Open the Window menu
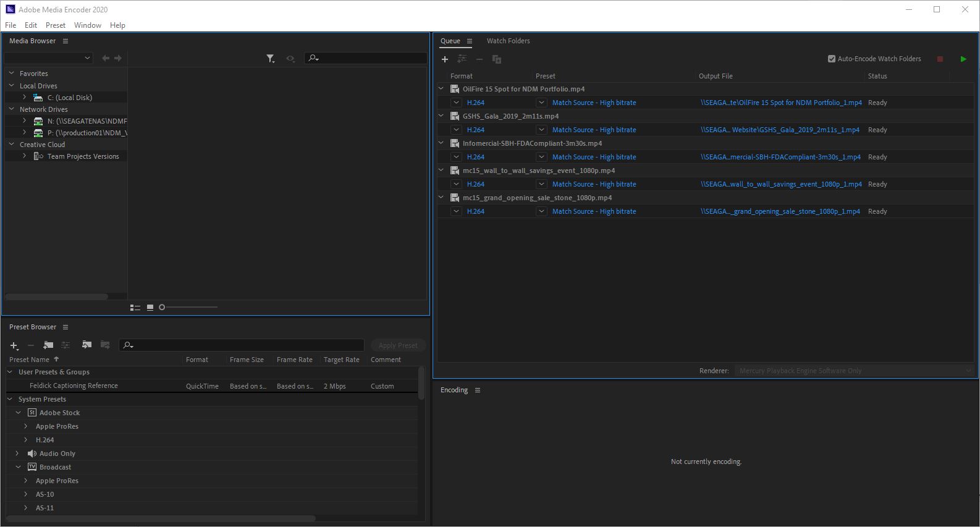 pyautogui.click(x=88, y=25)
